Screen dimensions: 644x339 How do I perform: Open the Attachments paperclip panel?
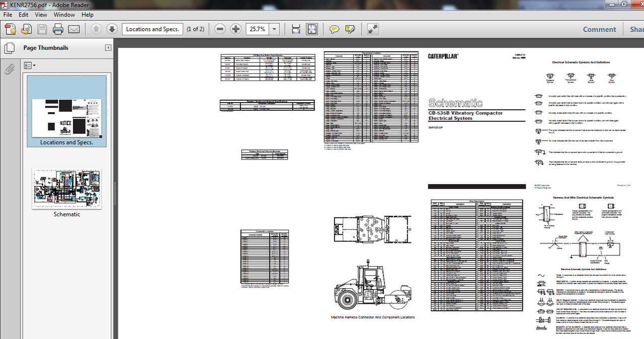[9, 69]
